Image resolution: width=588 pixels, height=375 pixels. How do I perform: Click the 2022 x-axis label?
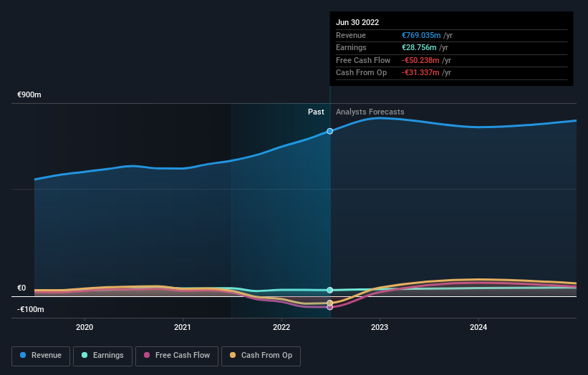pos(281,327)
